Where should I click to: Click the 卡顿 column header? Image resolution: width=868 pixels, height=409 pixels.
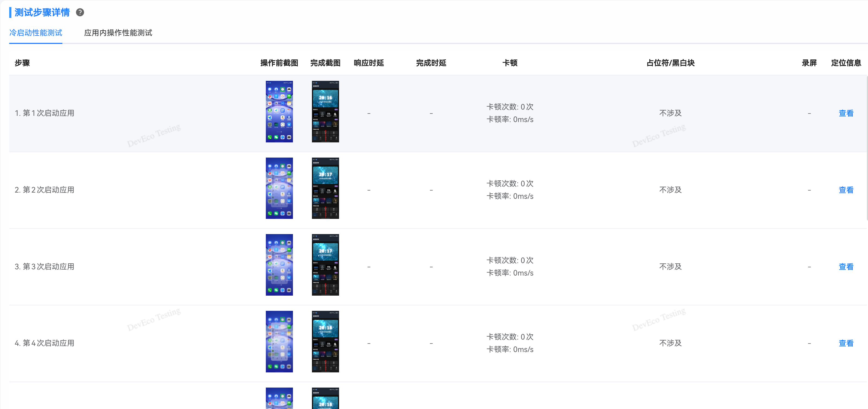pos(510,63)
